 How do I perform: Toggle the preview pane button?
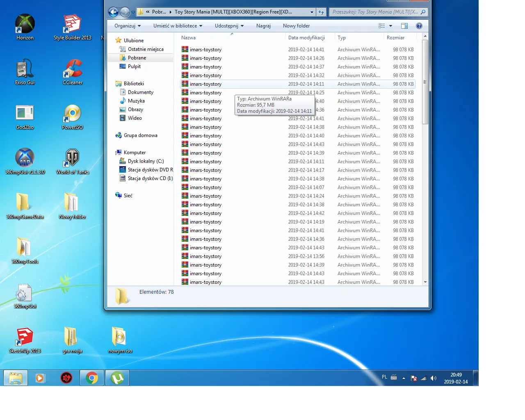click(x=404, y=26)
